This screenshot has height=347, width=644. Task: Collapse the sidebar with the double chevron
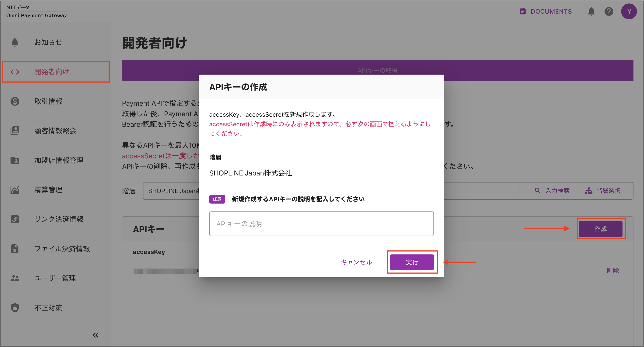click(95, 335)
